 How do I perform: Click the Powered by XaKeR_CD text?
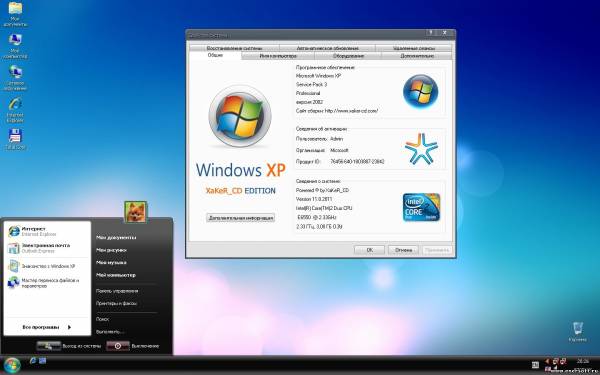322,190
